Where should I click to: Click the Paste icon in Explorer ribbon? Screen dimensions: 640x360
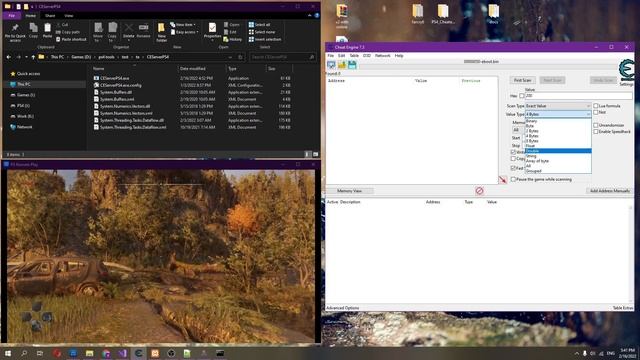(x=47, y=30)
